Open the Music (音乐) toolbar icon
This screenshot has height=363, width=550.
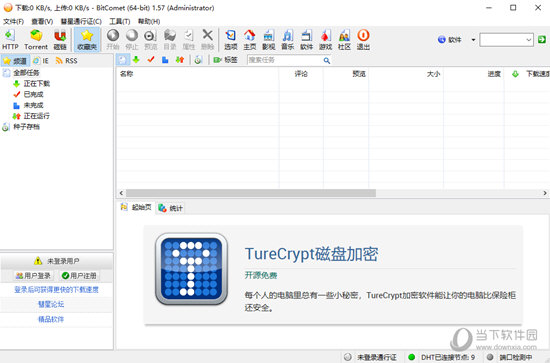[288, 40]
